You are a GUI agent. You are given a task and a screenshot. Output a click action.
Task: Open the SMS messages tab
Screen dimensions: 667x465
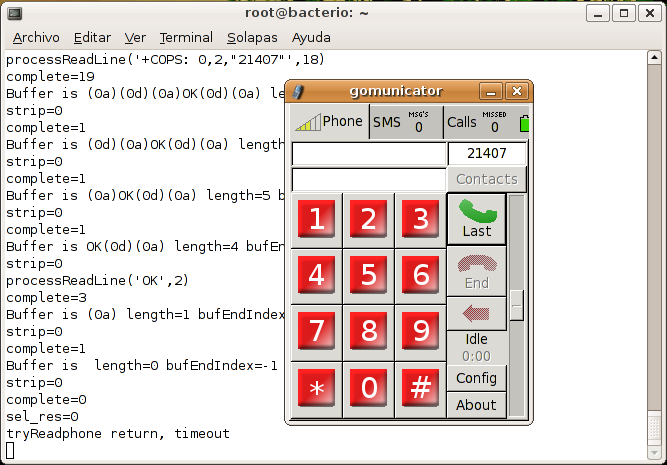point(406,122)
